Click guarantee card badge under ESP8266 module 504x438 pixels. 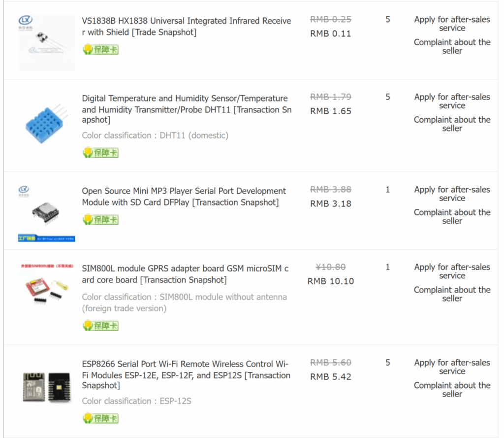click(100, 418)
